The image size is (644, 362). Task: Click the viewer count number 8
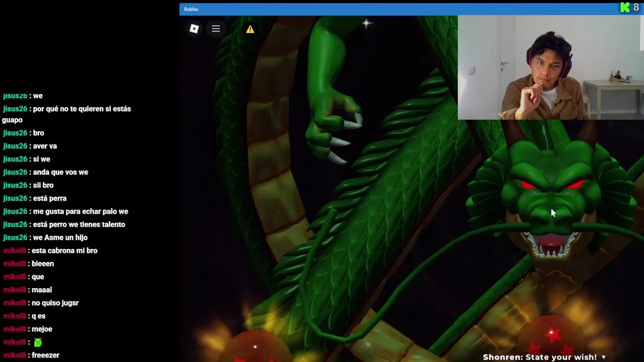pos(636,8)
